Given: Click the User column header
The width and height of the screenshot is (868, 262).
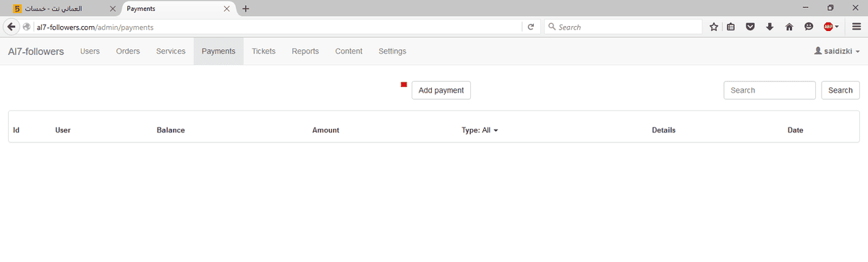Looking at the screenshot, I should pyautogui.click(x=63, y=130).
